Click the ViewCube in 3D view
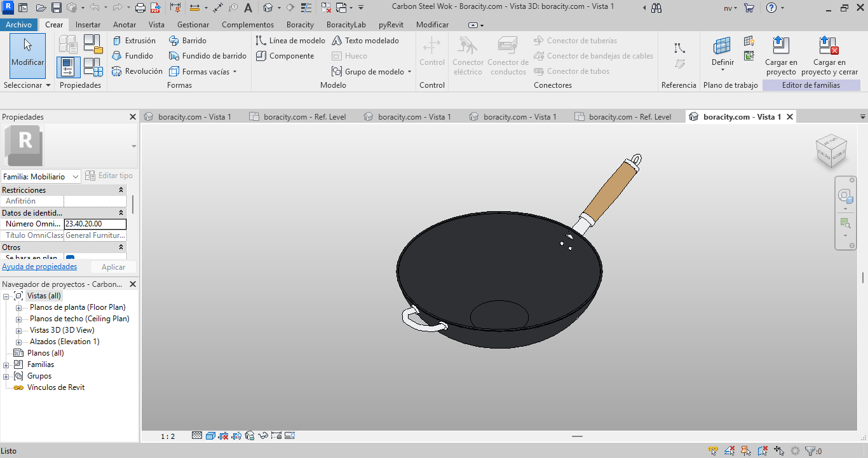The height and width of the screenshot is (458, 868). 831,151
